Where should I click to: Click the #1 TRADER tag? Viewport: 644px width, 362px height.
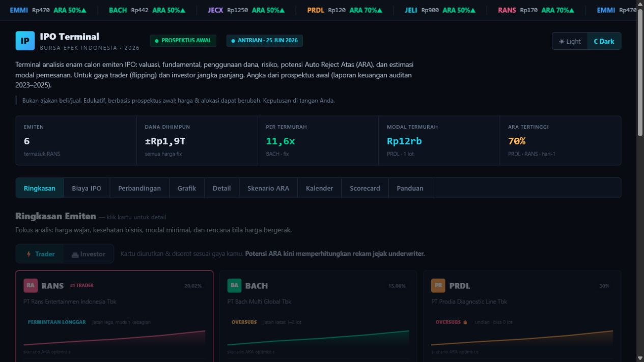pyautogui.click(x=81, y=286)
